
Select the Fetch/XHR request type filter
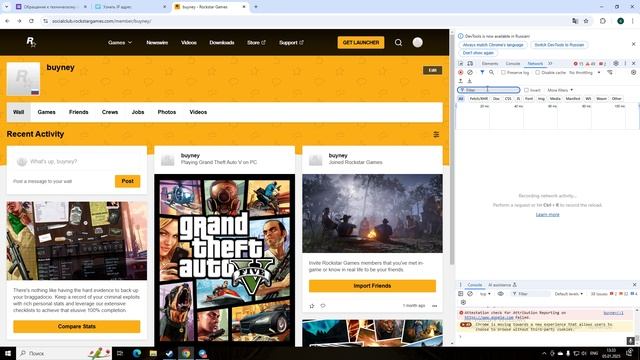click(x=479, y=99)
